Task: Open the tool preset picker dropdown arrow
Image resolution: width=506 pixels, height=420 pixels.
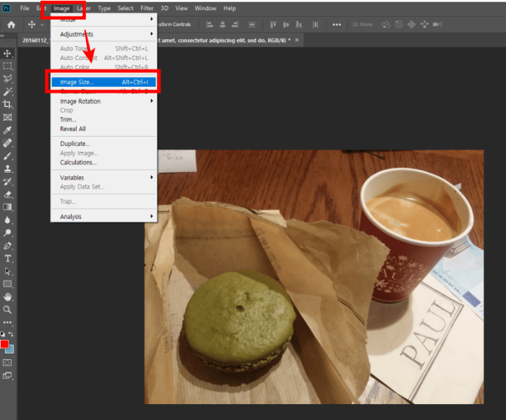Action: point(42,25)
